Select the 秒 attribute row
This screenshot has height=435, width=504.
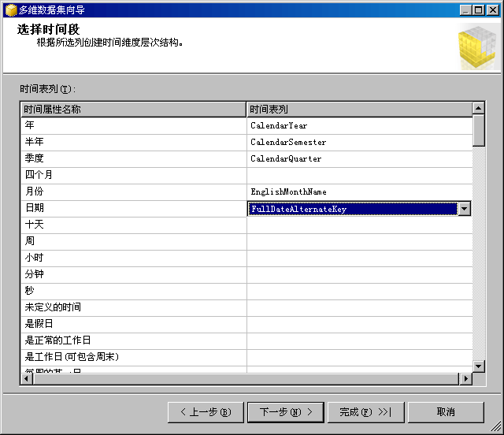click(x=133, y=292)
